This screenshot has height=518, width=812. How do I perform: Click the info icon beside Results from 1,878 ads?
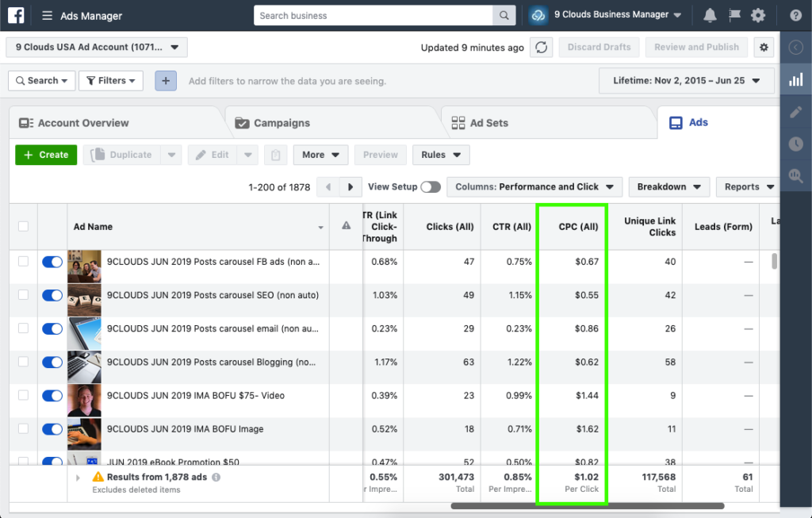(216, 477)
